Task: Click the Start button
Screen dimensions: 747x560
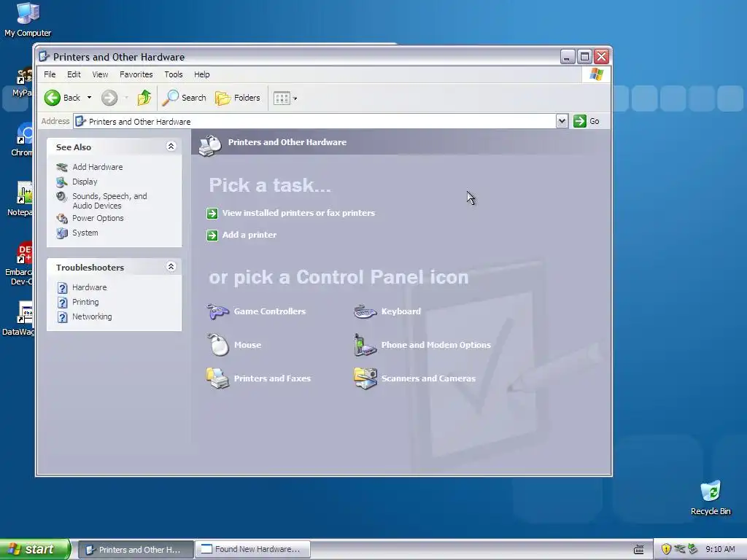Action: tap(35, 550)
